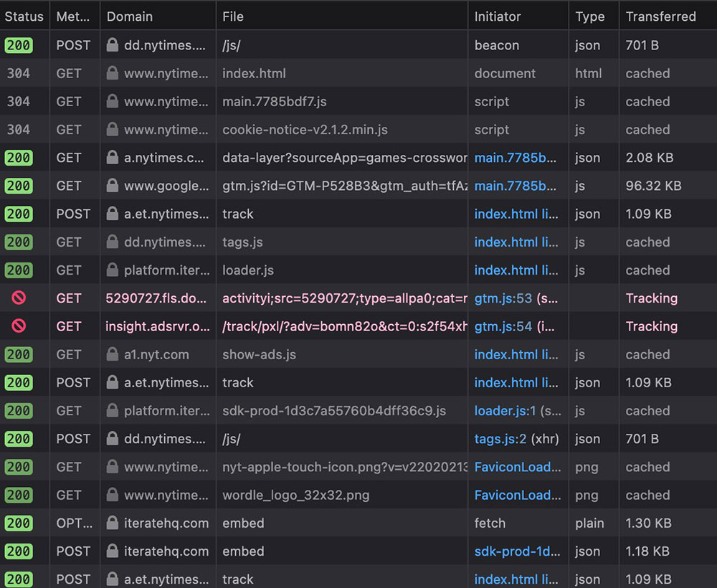Click the lock icon beside www.google domain

pos(112,186)
